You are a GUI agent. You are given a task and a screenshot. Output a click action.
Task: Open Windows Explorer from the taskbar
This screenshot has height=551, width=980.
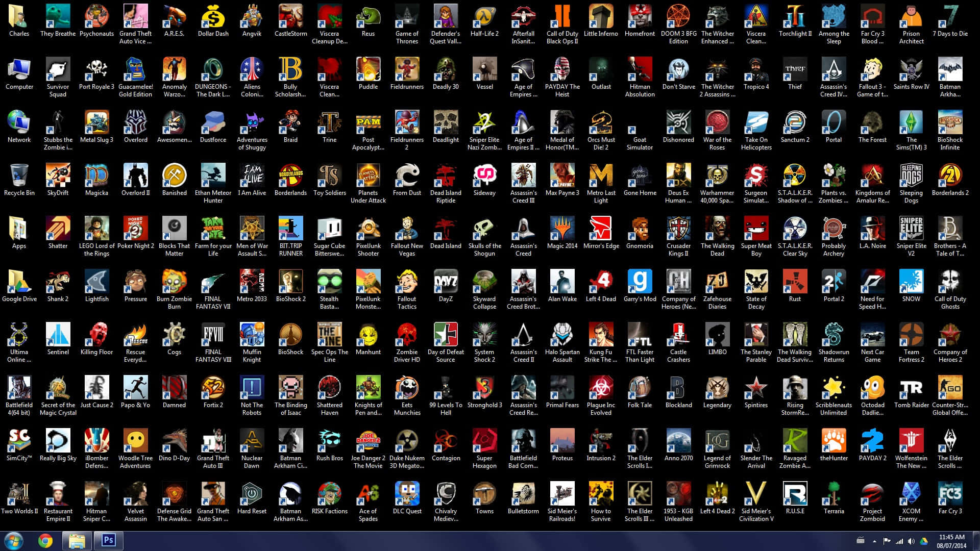click(x=77, y=540)
